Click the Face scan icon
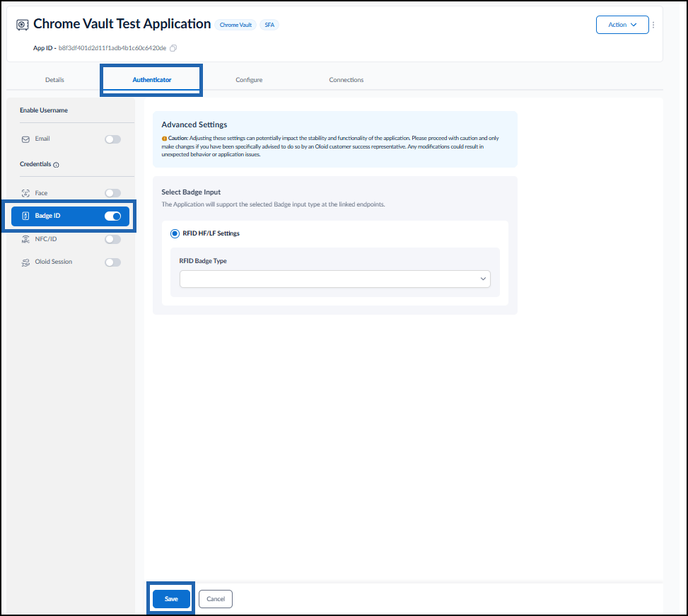 (25, 193)
